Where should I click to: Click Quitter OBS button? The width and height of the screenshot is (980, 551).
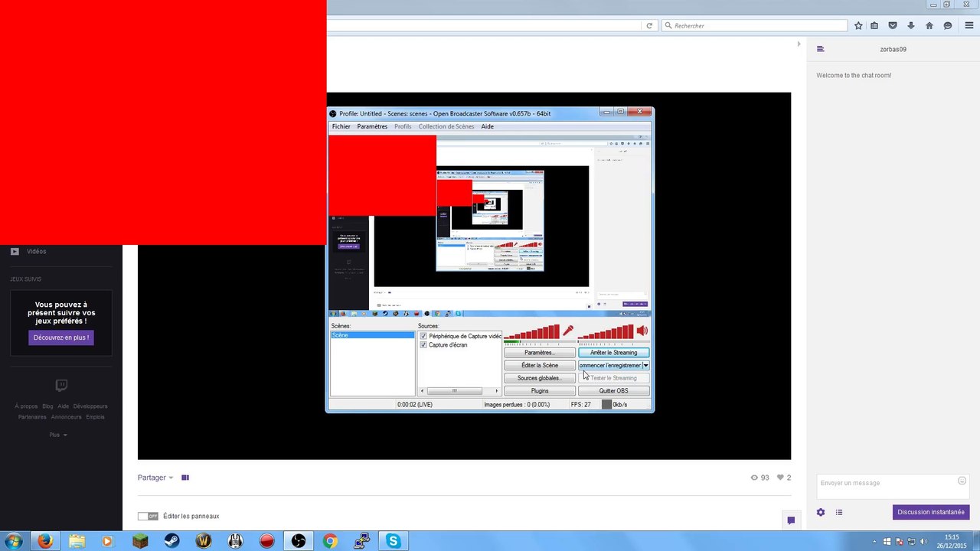pos(613,391)
